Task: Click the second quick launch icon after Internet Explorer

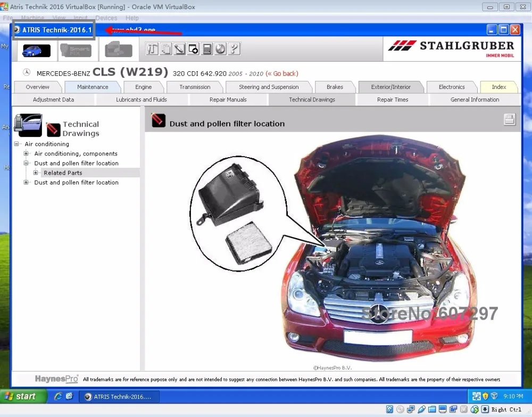Action: [x=70, y=396]
